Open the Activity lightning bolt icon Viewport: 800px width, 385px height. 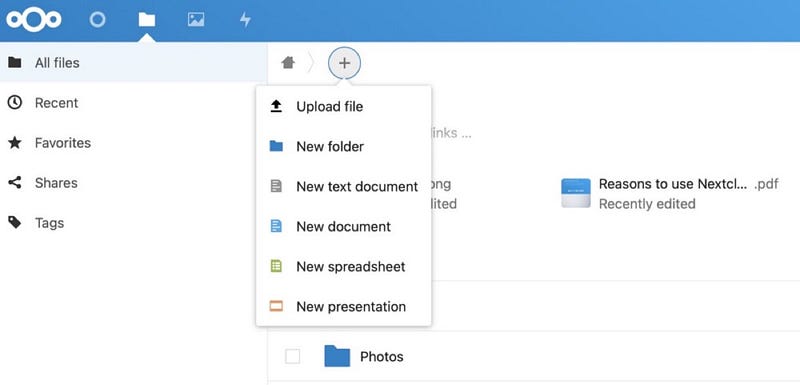pos(245,20)
